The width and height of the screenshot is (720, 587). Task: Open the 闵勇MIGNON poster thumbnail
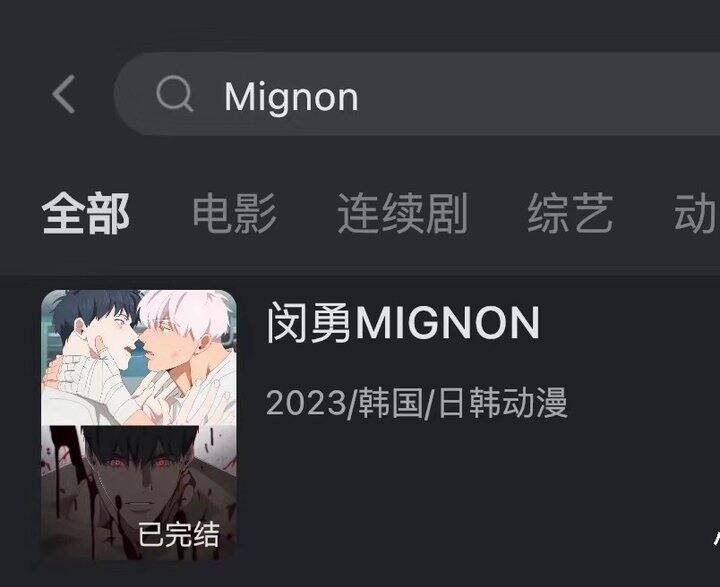(139, 425)
